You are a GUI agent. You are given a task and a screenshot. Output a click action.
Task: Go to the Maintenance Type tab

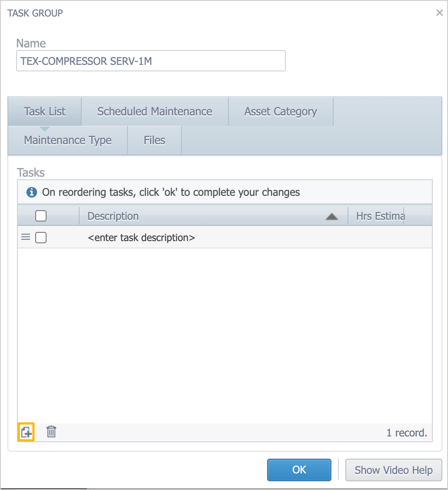(68, 140)
